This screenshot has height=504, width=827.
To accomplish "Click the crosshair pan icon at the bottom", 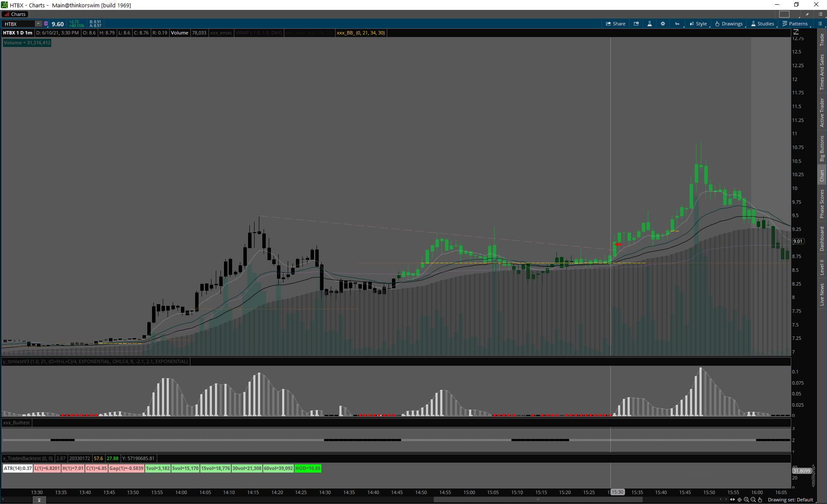I will pos(740,500).
